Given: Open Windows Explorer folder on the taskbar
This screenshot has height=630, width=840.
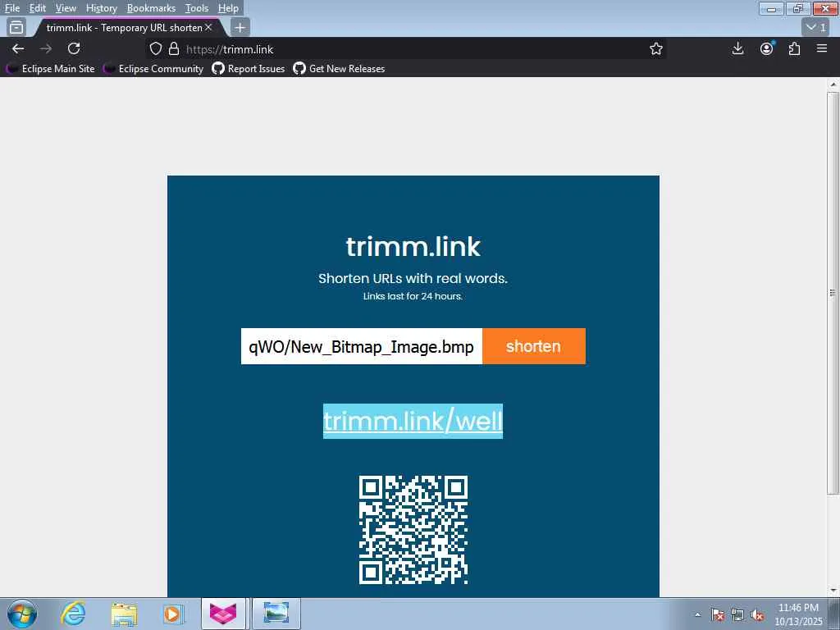Looking at the screenshot, I should pyautogui.click(x=125, y=614).
